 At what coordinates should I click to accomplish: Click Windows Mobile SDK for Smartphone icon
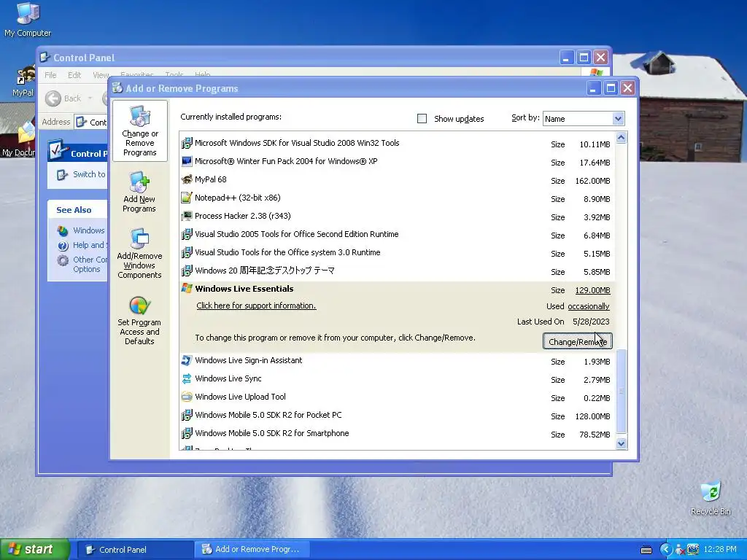[187, 433]
